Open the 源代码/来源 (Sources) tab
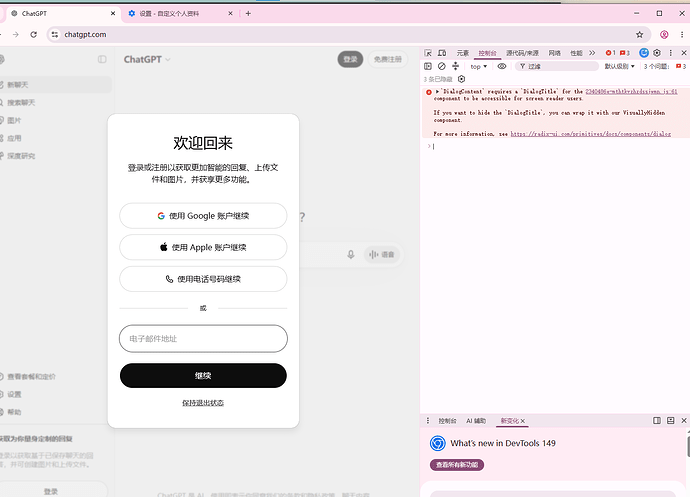 pyautogui.click(x=522, y=53)
